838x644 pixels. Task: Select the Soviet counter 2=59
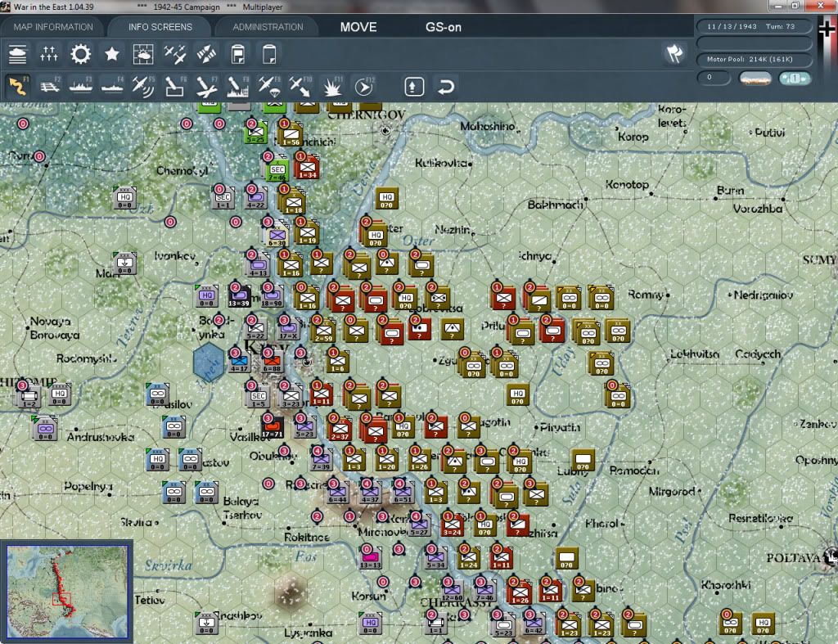point(323,331)
